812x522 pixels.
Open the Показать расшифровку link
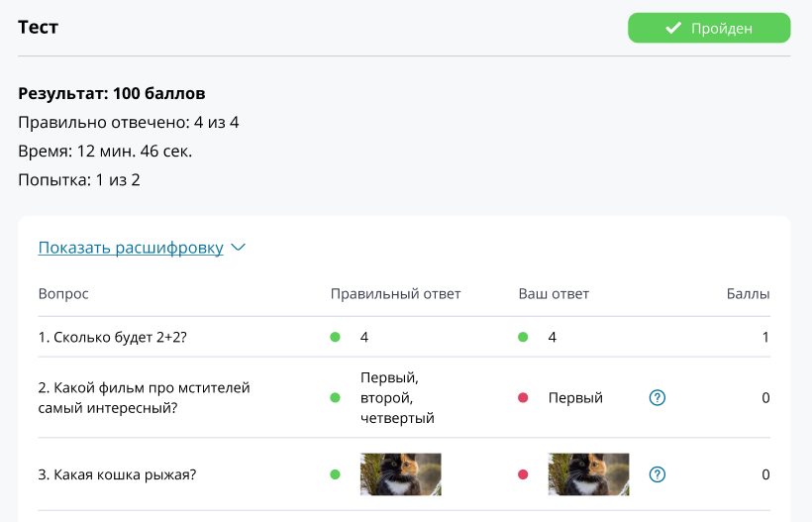pyautogui.click(x=131, y=248)
